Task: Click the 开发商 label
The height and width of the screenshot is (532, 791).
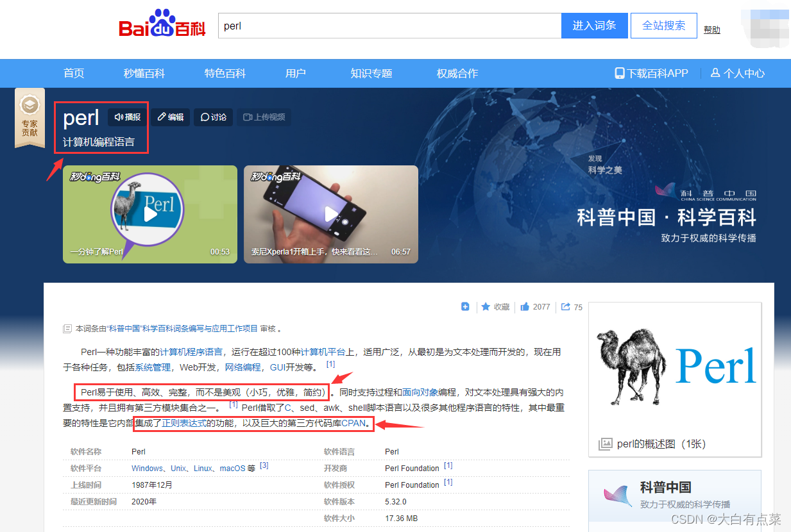Action: 336,469
